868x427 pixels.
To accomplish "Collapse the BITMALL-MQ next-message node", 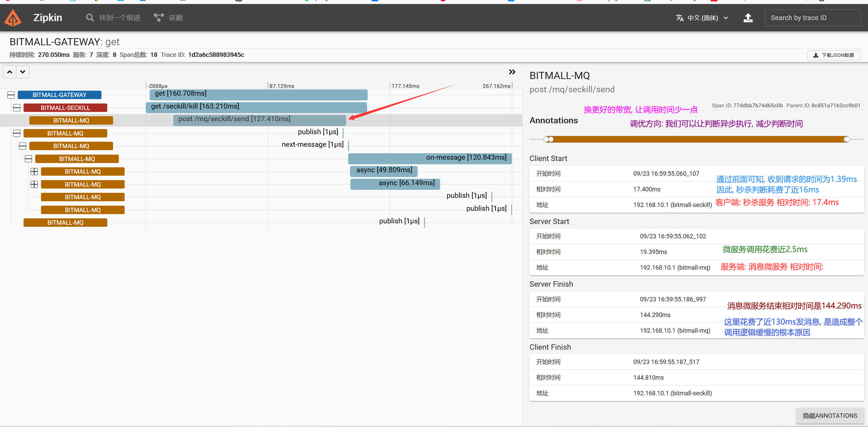I will [22, 146].
